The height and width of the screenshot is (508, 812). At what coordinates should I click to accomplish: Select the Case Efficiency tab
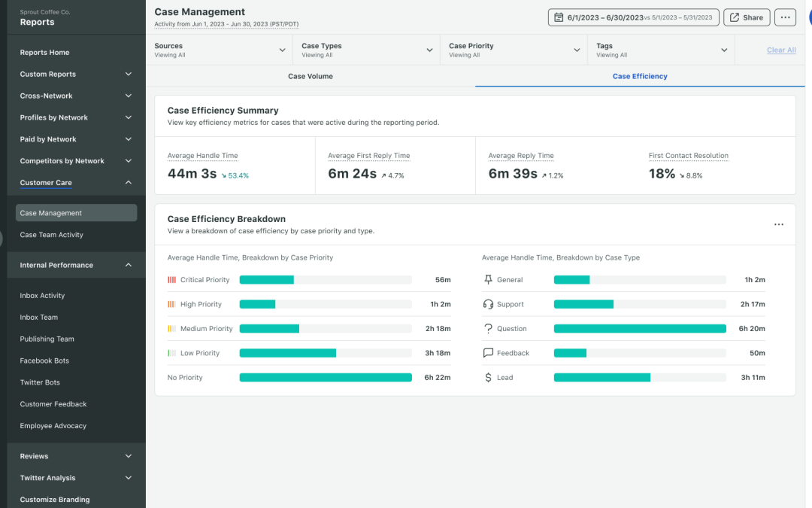coord(640,76)
